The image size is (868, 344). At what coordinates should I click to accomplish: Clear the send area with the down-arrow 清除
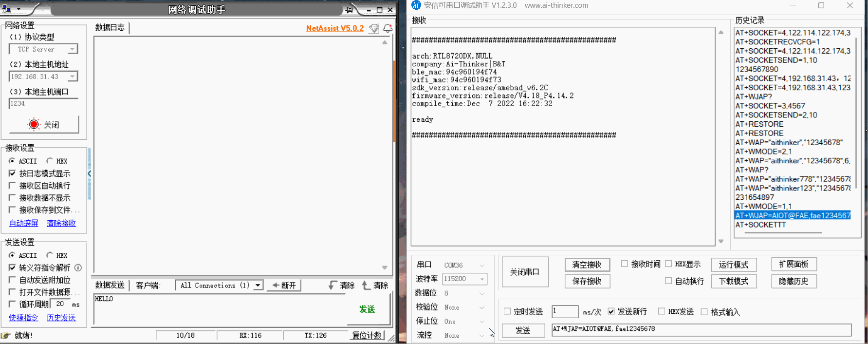[x=342, y=286]
